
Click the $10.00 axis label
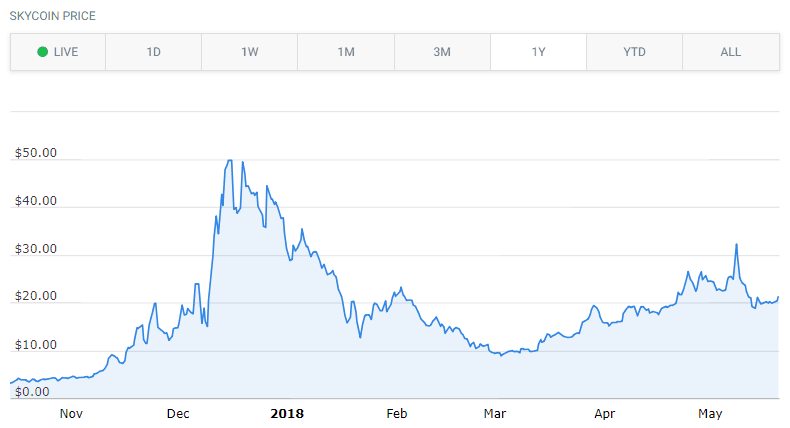pos(36,345)
